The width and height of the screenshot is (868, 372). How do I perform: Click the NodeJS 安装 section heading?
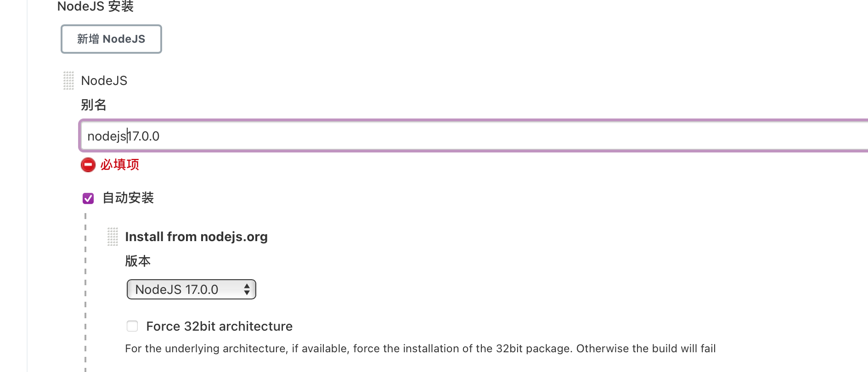[x=96, y=6]
